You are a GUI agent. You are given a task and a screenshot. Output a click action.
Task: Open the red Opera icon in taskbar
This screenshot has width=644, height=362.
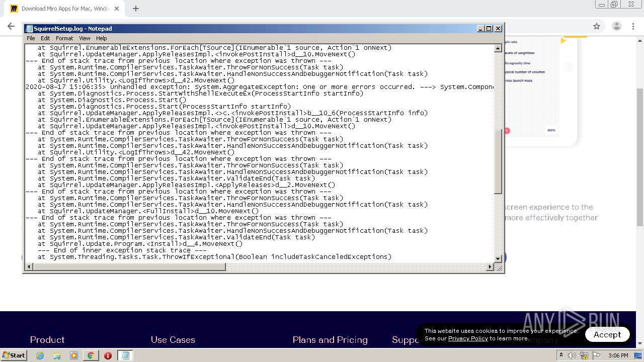pyautogui.click(x=108, y=355)
